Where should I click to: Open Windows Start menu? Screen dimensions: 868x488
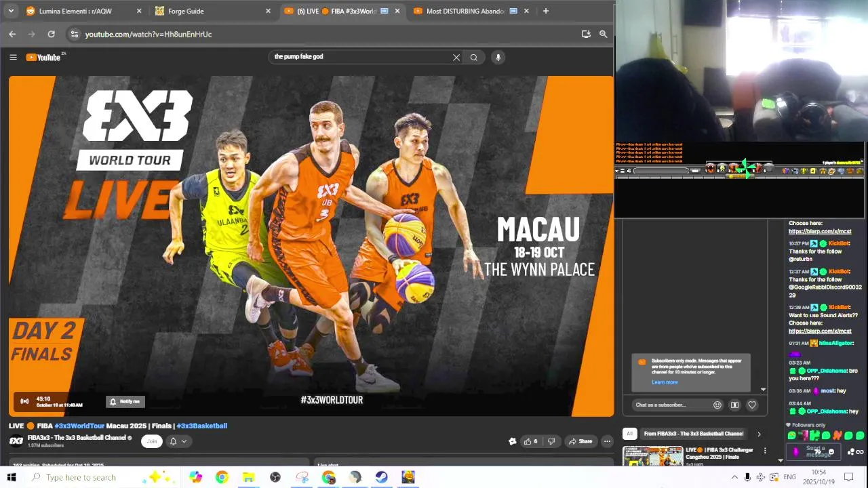tap(12, 477)
